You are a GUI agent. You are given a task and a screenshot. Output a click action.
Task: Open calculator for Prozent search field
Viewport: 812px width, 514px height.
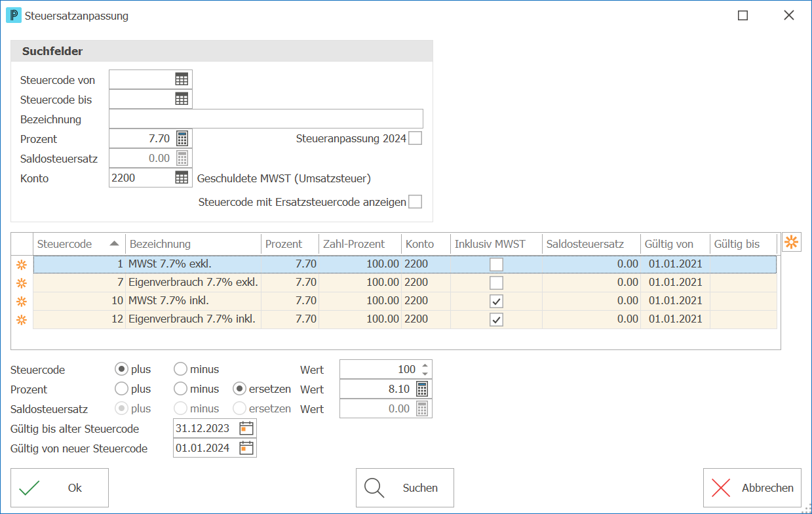pyautogui.click(x=182, y=138)
